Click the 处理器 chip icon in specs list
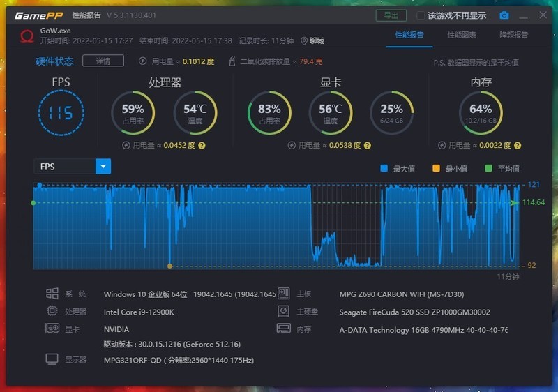Screen dimensions: 558x392 point(52,311)
